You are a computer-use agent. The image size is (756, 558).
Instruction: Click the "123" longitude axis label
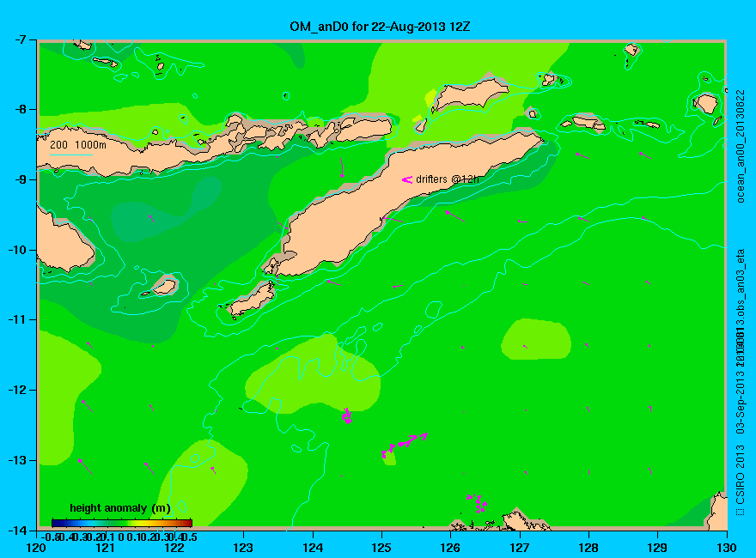[243, 548]
